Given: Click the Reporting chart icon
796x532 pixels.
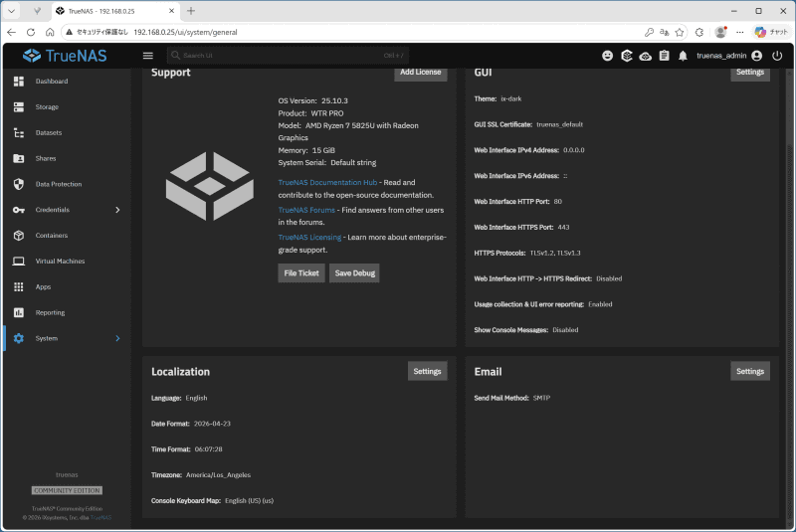Looking at the screenshot, I should pyautogui.click(x=19, y=312).
